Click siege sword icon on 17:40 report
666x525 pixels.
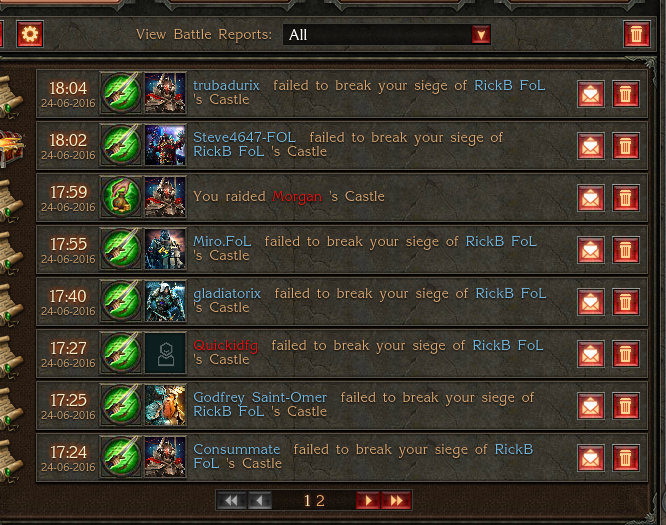[x=121, y=301]
